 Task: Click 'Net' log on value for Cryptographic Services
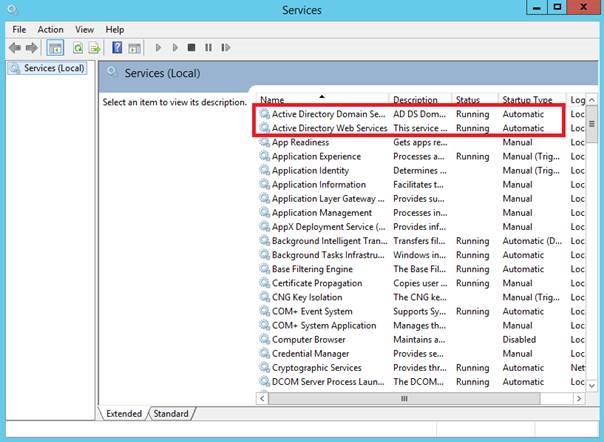point(577,367)
